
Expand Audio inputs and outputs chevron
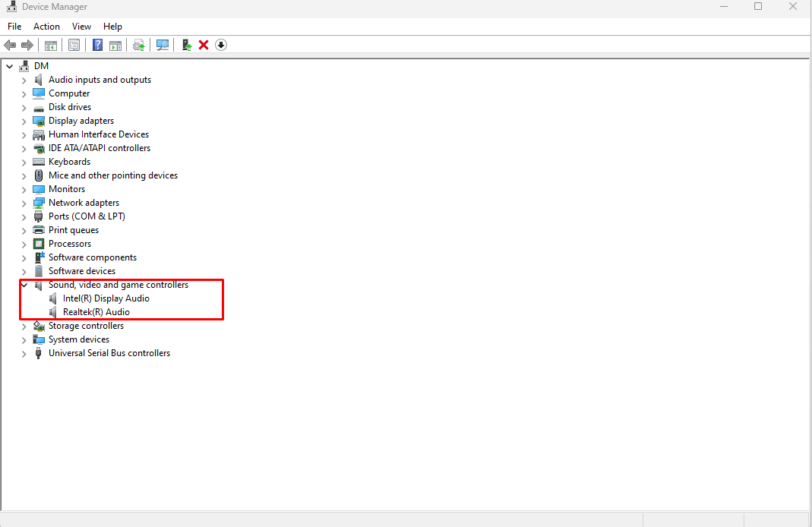pyautogui.click(x=24, y=80)
